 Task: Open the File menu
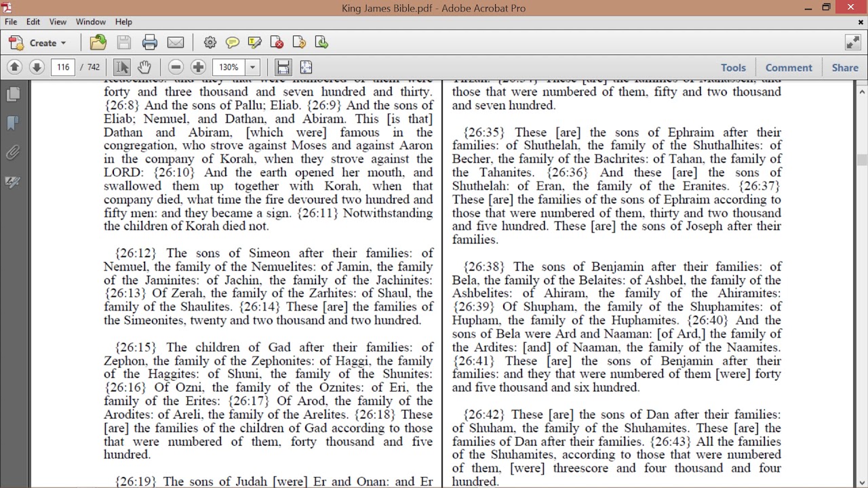coord(11,22)
